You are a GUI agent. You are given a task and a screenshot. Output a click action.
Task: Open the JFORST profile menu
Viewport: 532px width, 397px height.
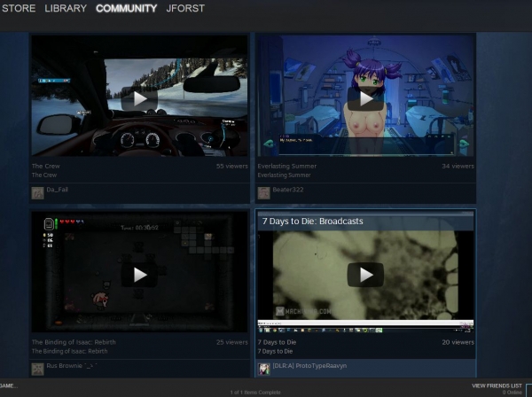coord(185,9)
